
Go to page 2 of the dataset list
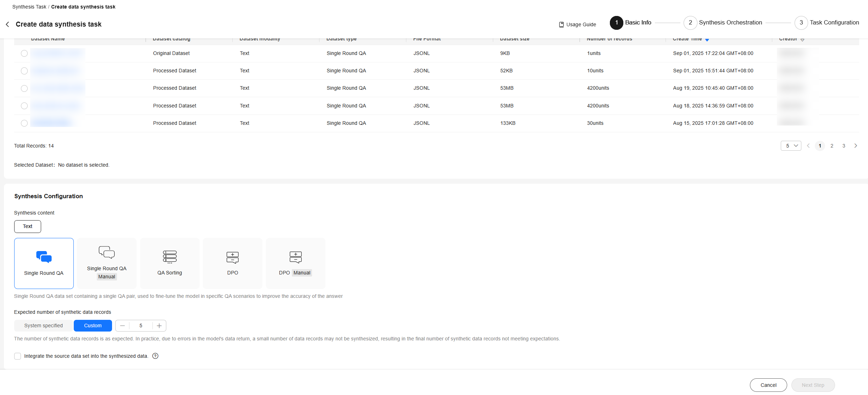click(x=832, y=146)
